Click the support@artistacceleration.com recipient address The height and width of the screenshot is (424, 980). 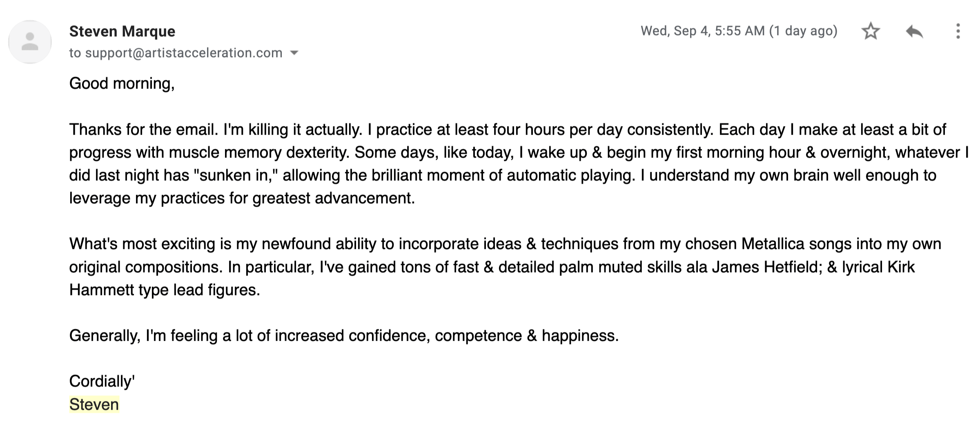(x=183, y=53)
